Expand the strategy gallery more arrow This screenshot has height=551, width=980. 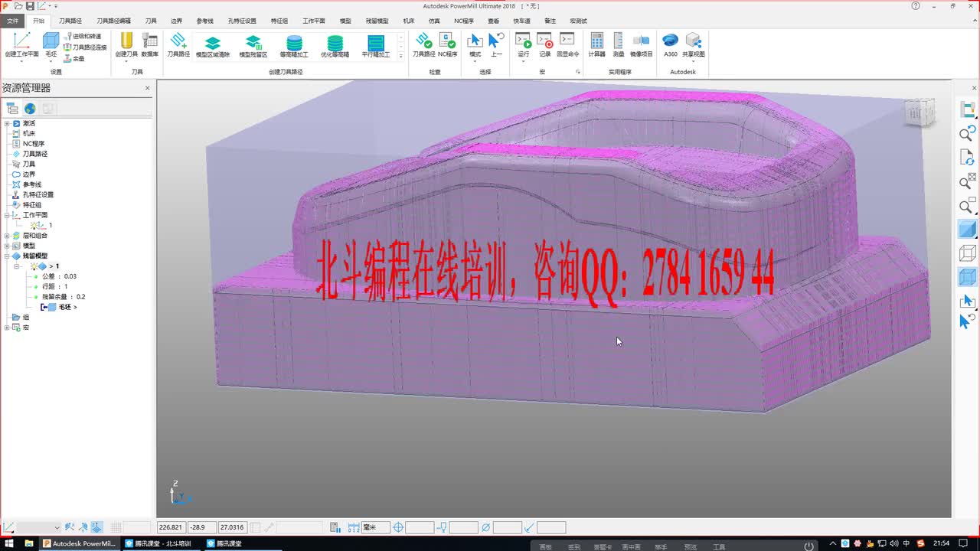400,57
